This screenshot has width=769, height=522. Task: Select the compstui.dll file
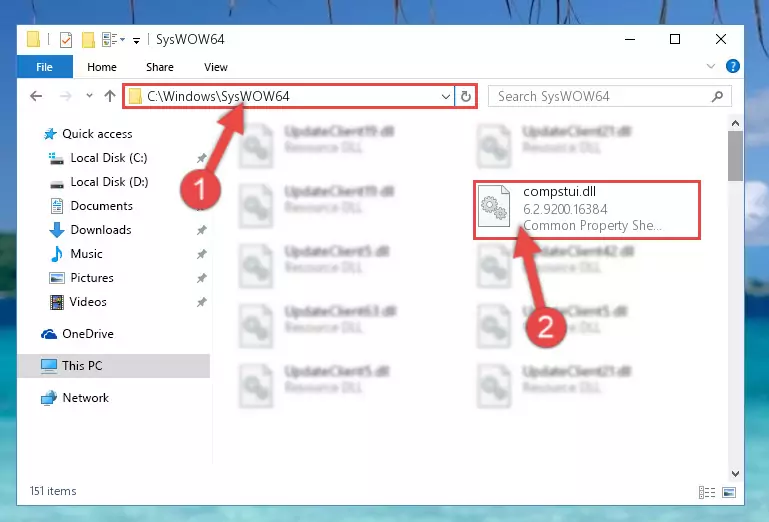[587, 210]
